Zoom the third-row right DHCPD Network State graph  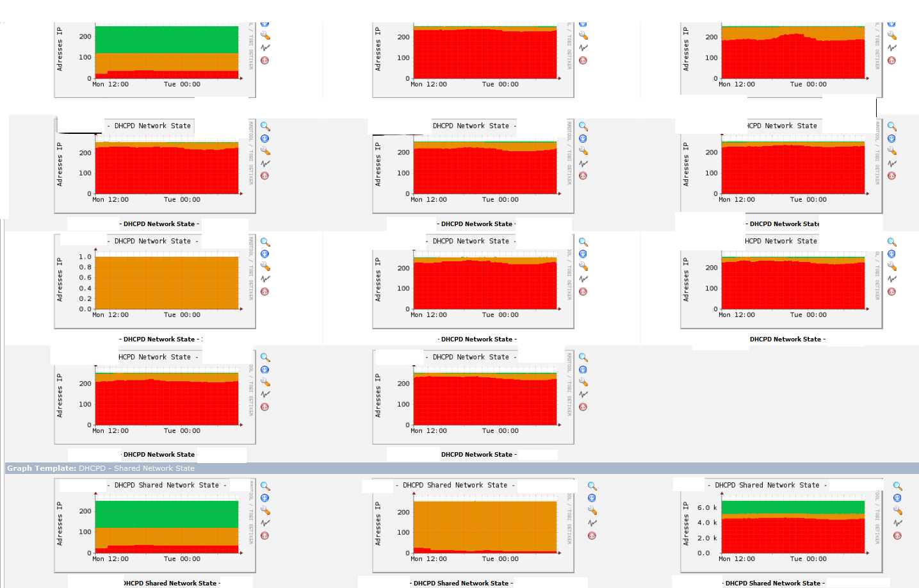(x=892, y=242)
